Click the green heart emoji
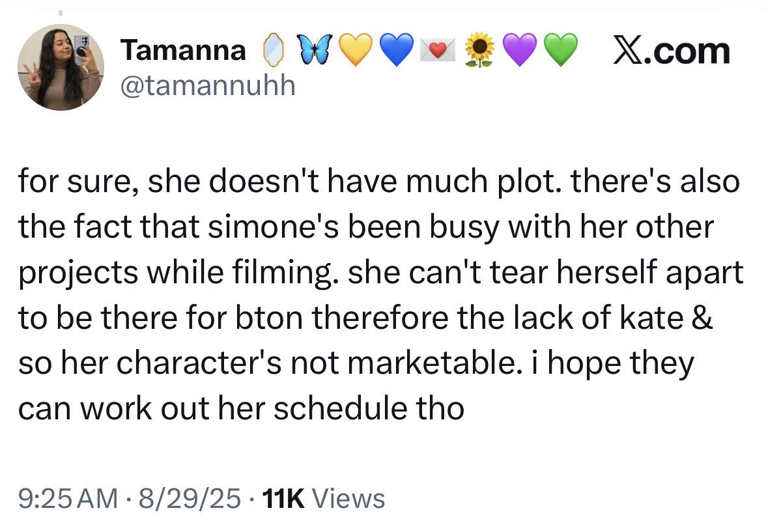 [560, 51]
